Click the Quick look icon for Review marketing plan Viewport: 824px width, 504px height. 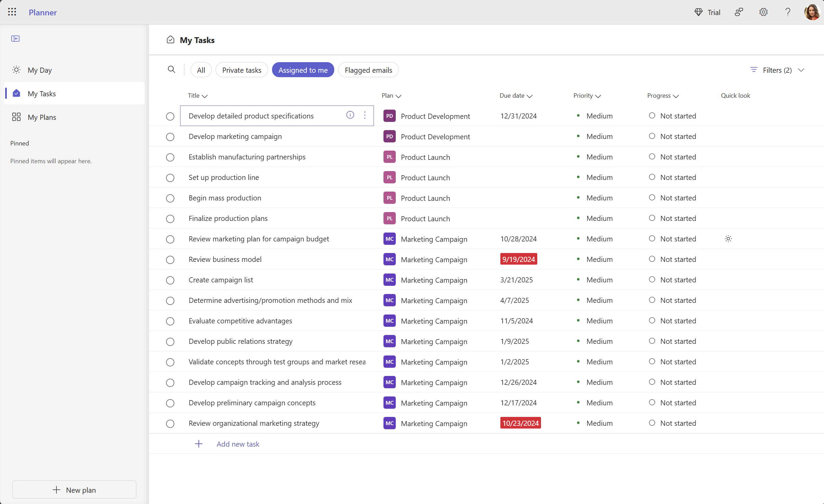point(728,239)
